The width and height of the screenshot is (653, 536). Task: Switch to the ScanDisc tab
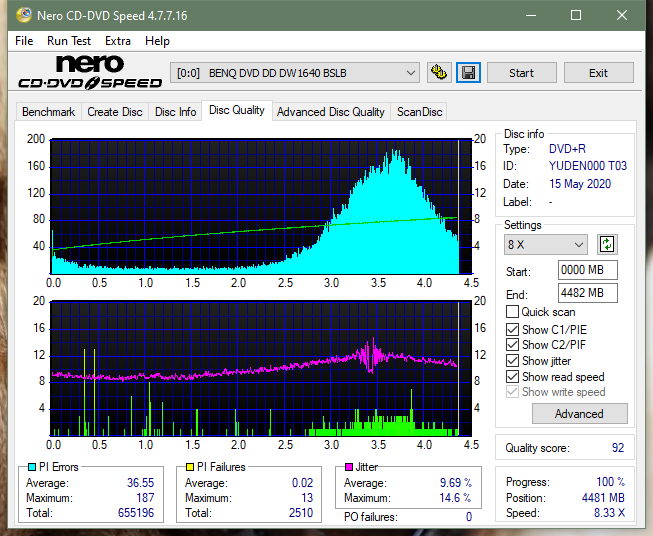(419, 112)
